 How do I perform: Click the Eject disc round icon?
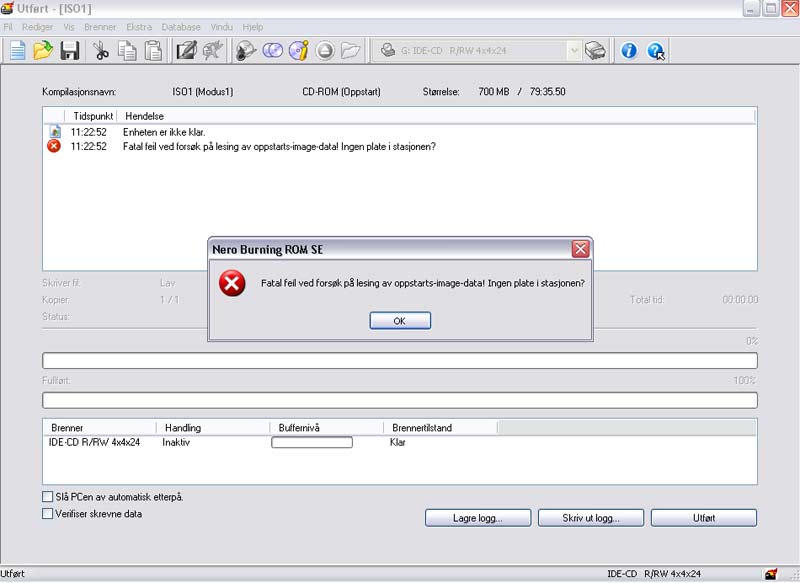point(325,50)
